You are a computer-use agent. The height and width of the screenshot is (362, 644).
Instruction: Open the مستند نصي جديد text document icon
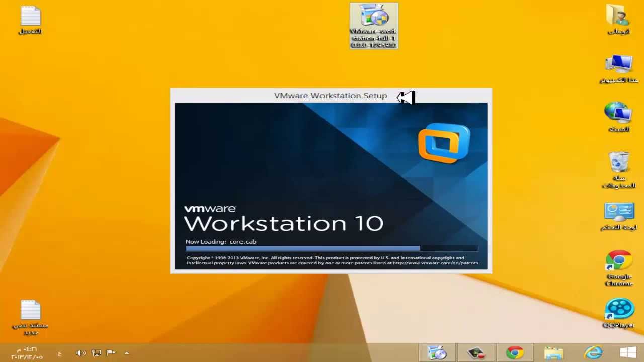tap(30, 318)
